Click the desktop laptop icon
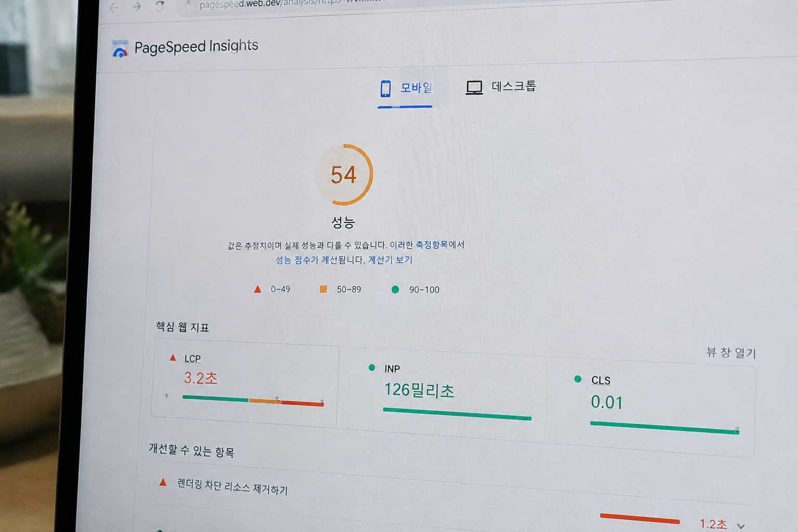The image size is (798, 532). (x=474, y=88)
